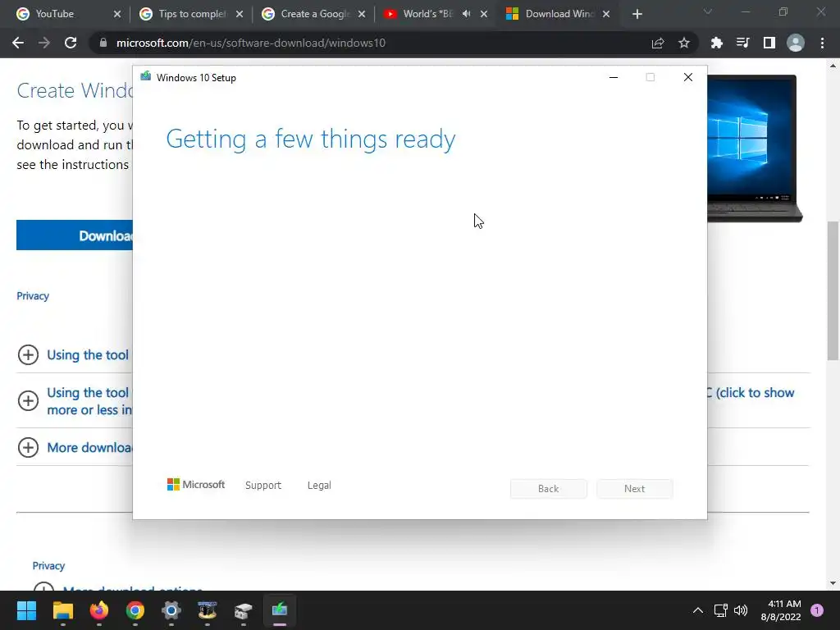Click the Windows 10 Setup title icon
840x630 pixels.
pyautogui.click(x=146, y=76)
